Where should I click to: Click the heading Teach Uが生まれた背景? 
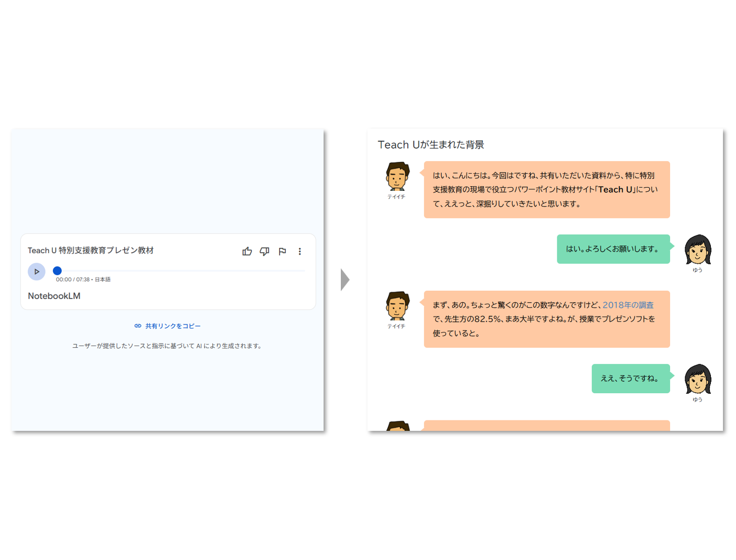(431, 145)
